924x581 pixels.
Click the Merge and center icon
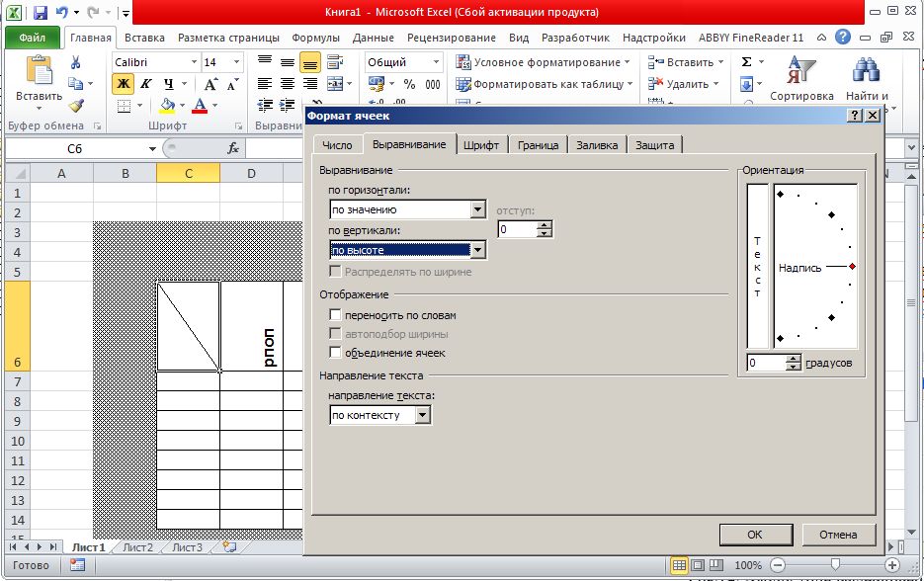tap(334, 84)
